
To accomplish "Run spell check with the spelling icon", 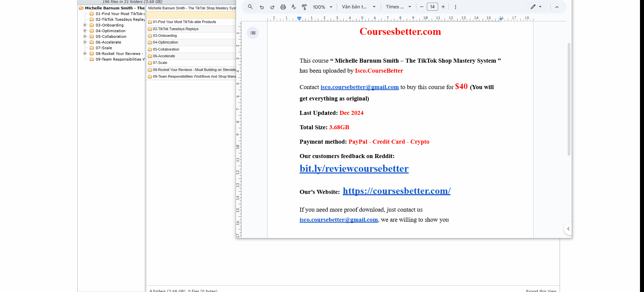I will point(294,7).
